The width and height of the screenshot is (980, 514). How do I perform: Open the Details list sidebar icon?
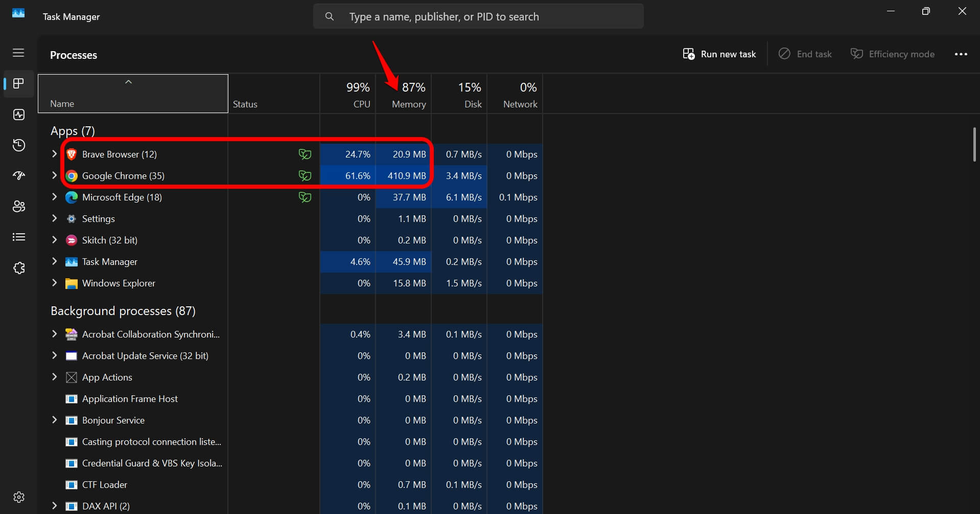19,237
